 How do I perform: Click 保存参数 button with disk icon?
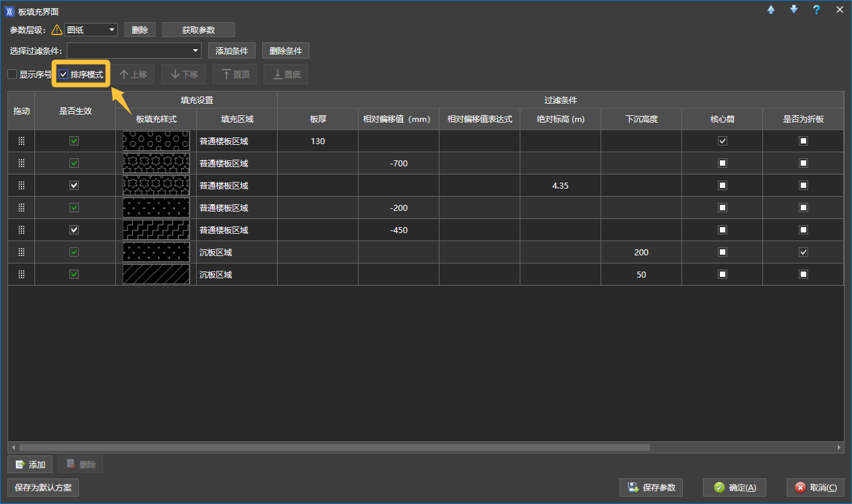[651, 487]
